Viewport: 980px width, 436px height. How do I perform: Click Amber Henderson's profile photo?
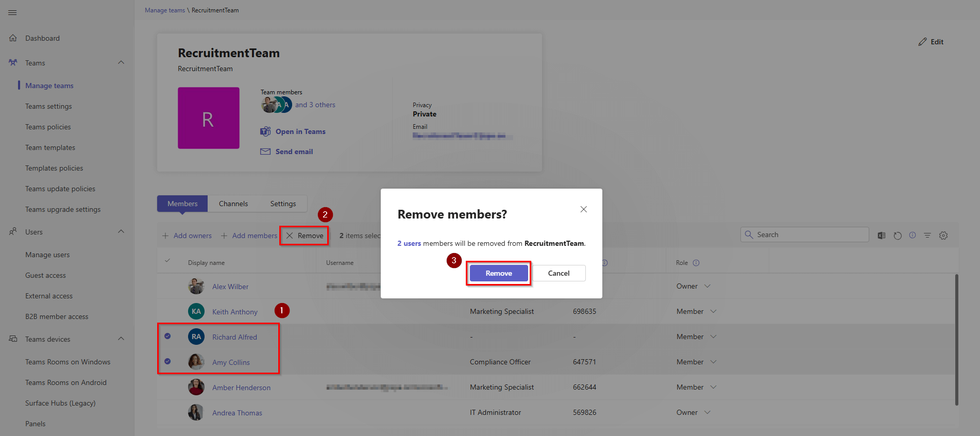click(196, 387)
